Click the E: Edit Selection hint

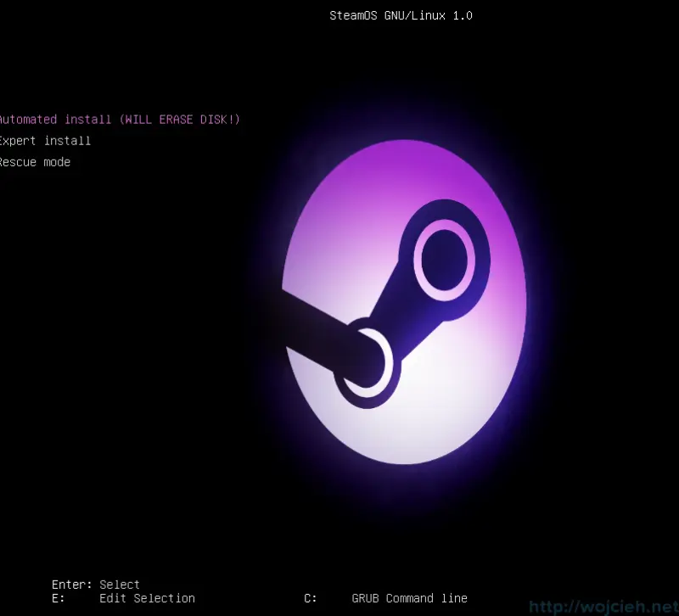124,598
